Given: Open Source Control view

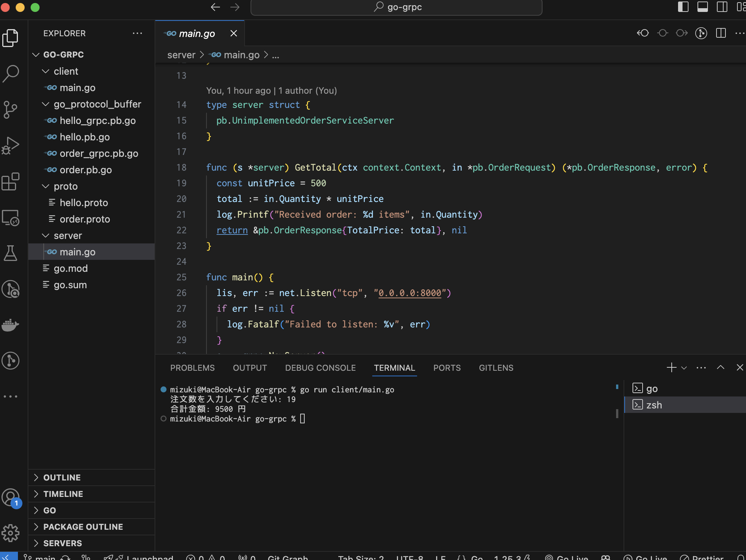Looking at the screenshot, I should click(x=11, y=110).
